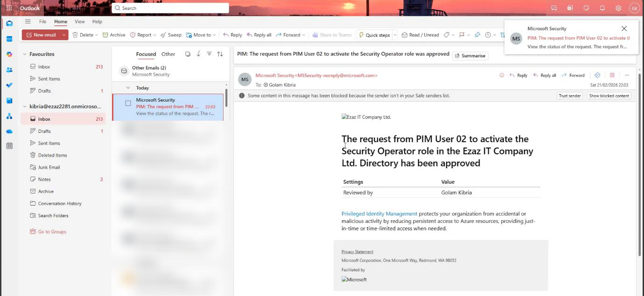This screenshot has height=296, width=644.
Task: Open the Flag dropdown arrow
Action: [468, 35]
